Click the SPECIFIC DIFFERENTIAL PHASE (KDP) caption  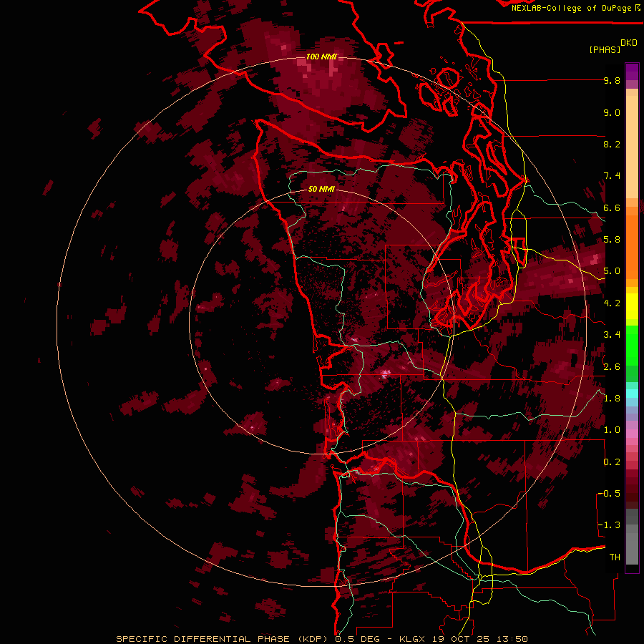click(x=223, y=639)
